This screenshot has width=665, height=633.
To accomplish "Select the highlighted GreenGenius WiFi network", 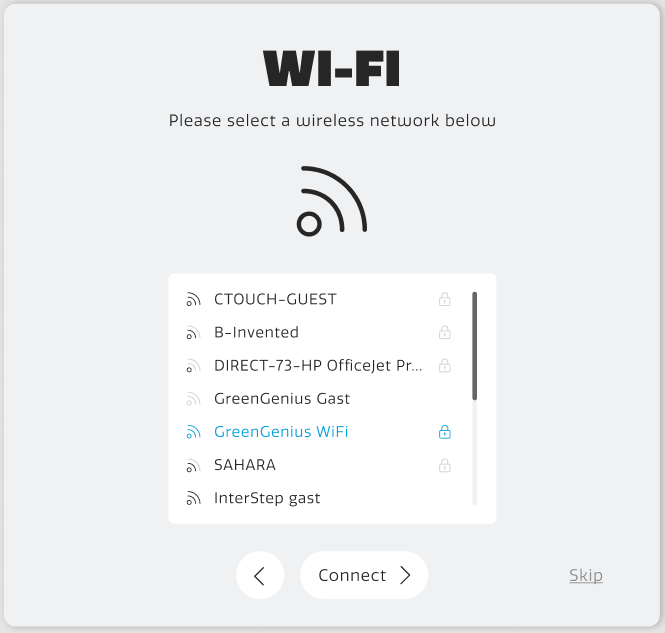I will pyautogui.click(x=281, y=432).
